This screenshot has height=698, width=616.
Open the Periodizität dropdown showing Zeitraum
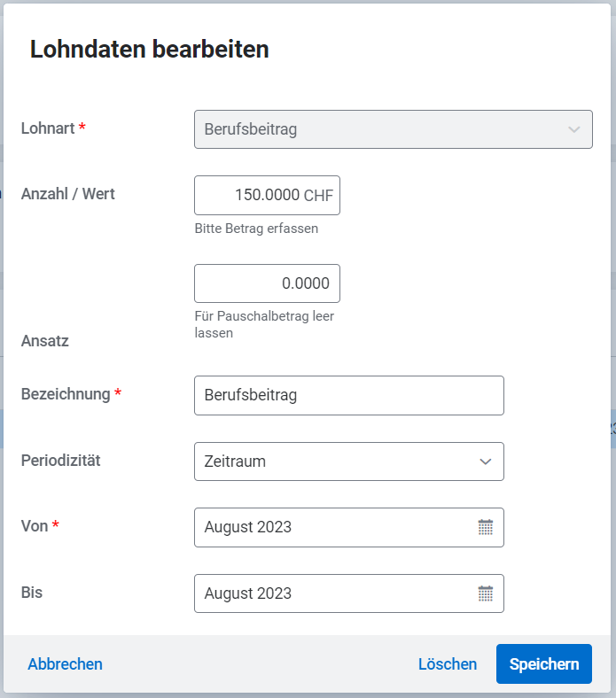pos(348,461)
